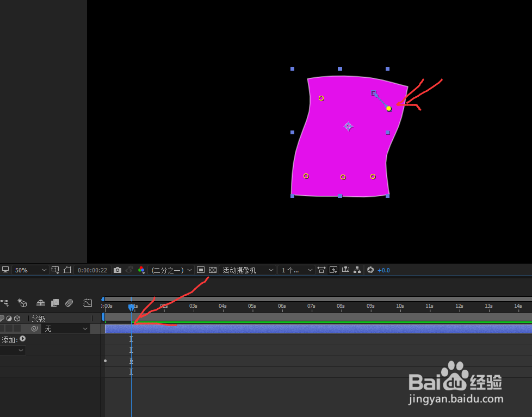Select the yellow-filled puppet pin
This screenshot has height=417, width=532.
(x=389, y=109)
